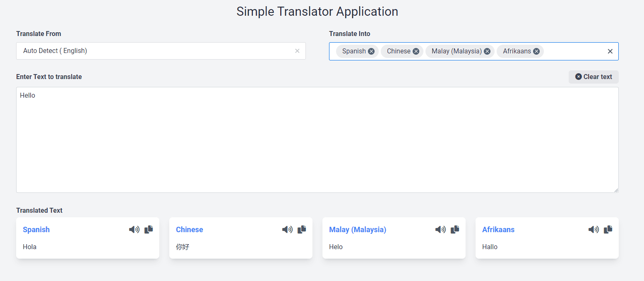This screenshot has height=281, width=644.
Task: Copy the Chinese translation text
Action: 302,229
